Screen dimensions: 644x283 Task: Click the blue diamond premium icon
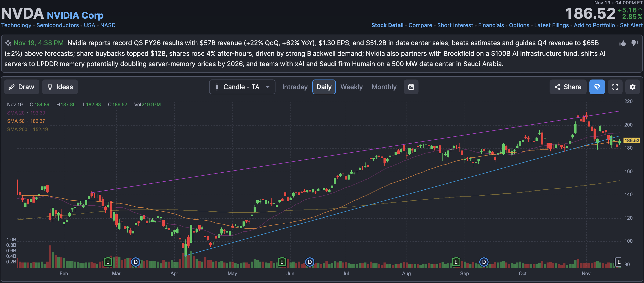point(597,87)
